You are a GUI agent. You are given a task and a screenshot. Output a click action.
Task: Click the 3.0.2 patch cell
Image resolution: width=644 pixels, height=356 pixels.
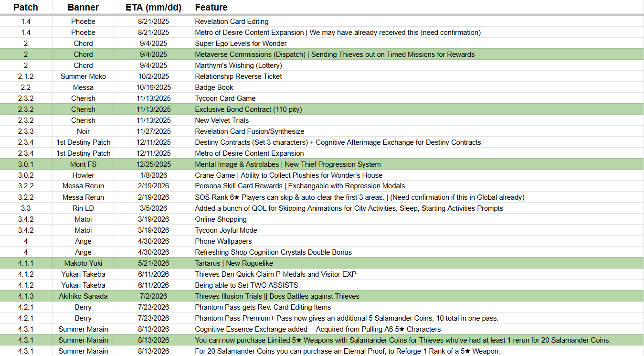(26, 175)
